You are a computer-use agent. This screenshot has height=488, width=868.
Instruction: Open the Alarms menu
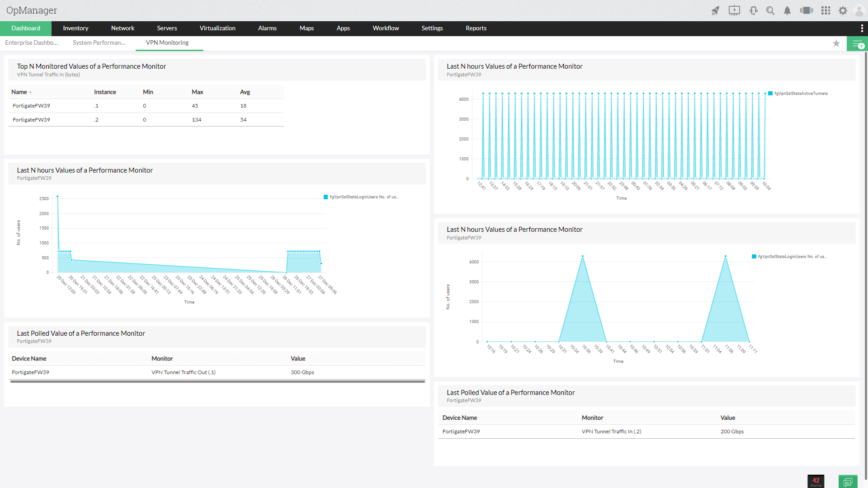[x=267, y=28]
